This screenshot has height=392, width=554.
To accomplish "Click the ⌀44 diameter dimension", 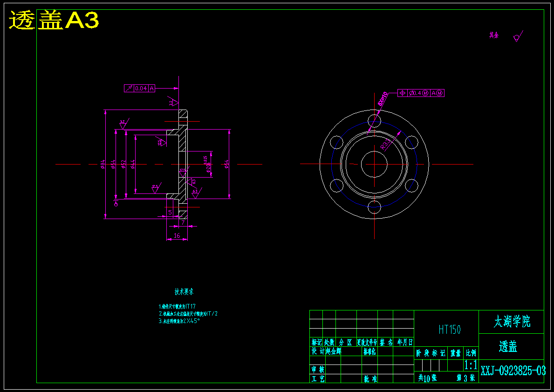I will click(x=133, y=165).
